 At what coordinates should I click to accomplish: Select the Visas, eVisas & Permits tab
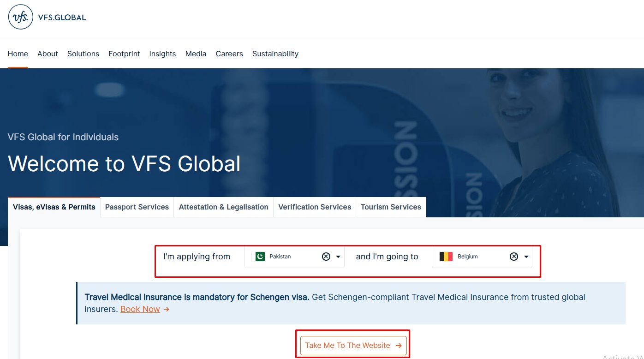[54, 207]
